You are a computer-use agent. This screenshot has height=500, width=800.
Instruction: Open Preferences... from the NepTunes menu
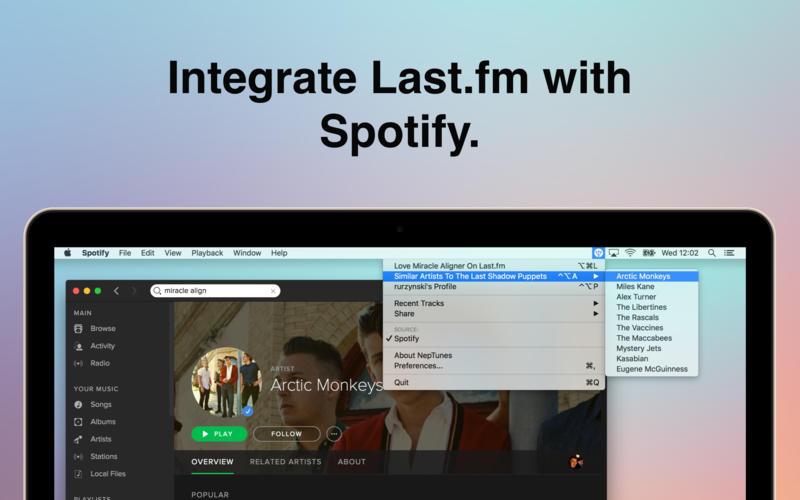coord(494,366)
